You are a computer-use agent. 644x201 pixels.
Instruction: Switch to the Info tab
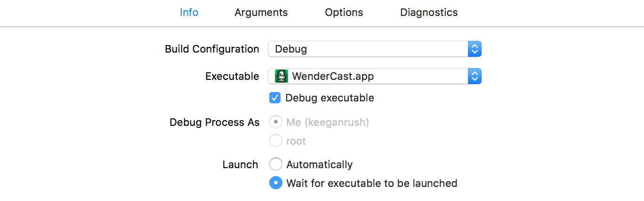[x=189, y=12]
